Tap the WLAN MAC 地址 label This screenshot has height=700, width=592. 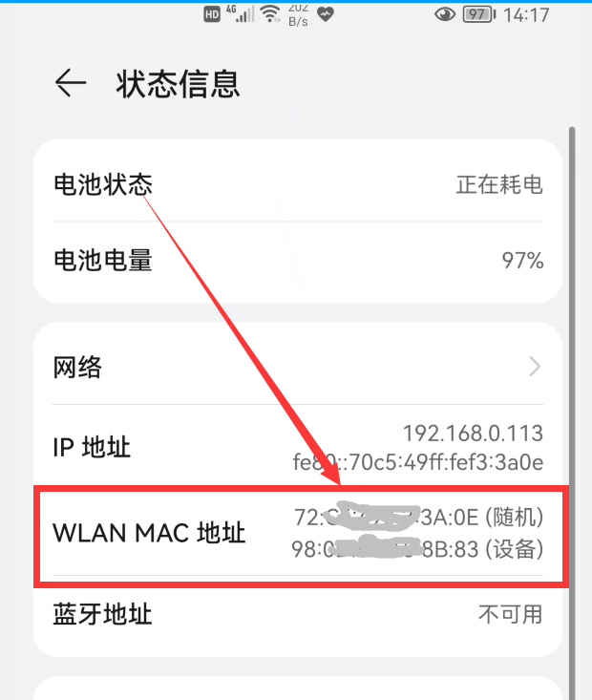click(x=149, y=533)
